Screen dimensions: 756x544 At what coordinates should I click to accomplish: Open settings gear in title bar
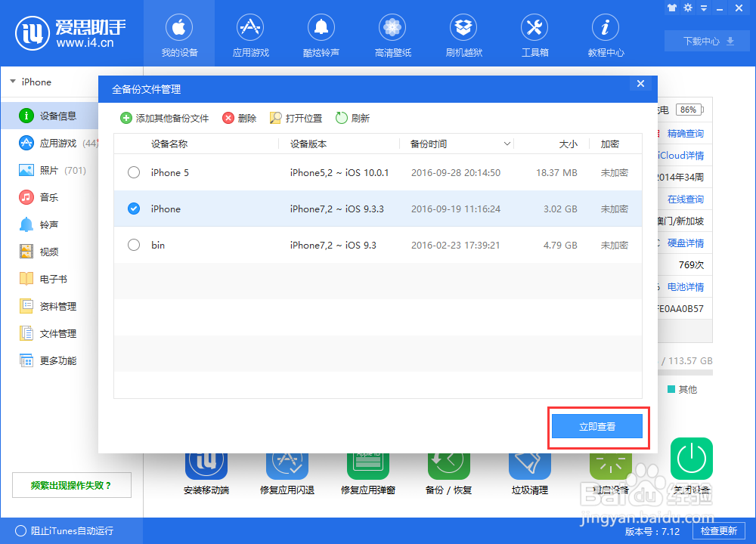(688, 8)
